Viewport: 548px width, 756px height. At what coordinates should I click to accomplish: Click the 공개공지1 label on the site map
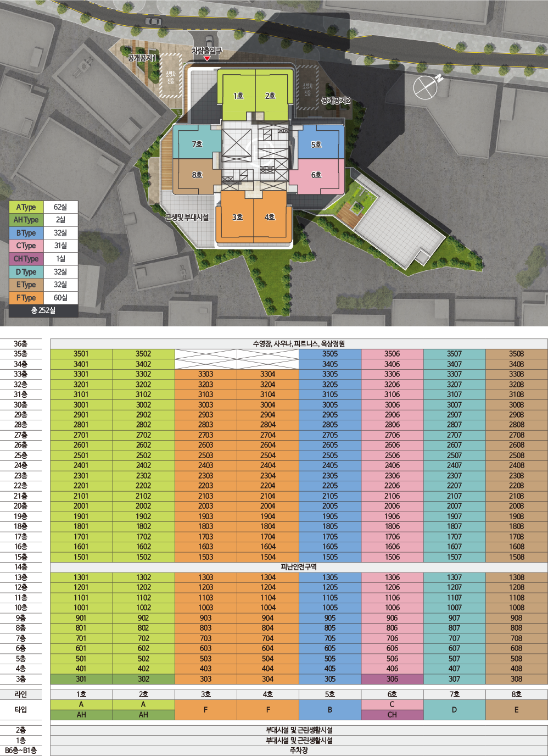coord(142,58)
